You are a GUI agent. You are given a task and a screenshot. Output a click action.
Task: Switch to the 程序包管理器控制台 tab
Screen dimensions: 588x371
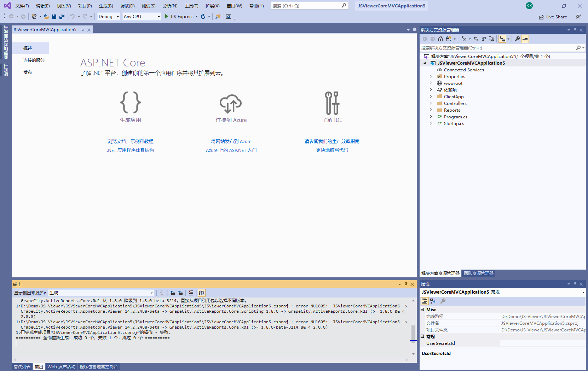pos(99,367)
